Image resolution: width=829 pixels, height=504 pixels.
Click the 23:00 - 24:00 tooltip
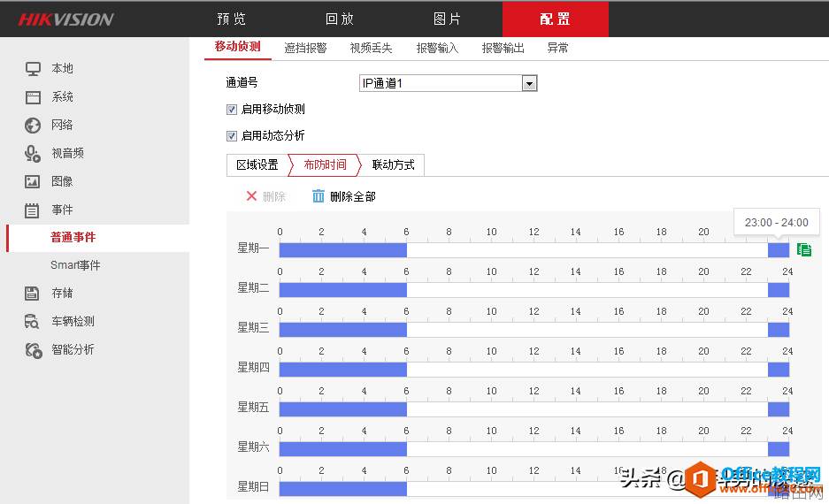coord(777,223)
